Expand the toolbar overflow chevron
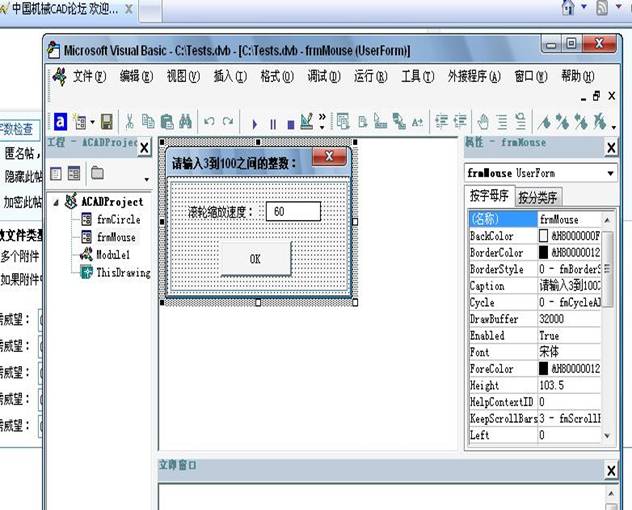The height and width of the screenshot is (510, 632). tap(322, 123)
